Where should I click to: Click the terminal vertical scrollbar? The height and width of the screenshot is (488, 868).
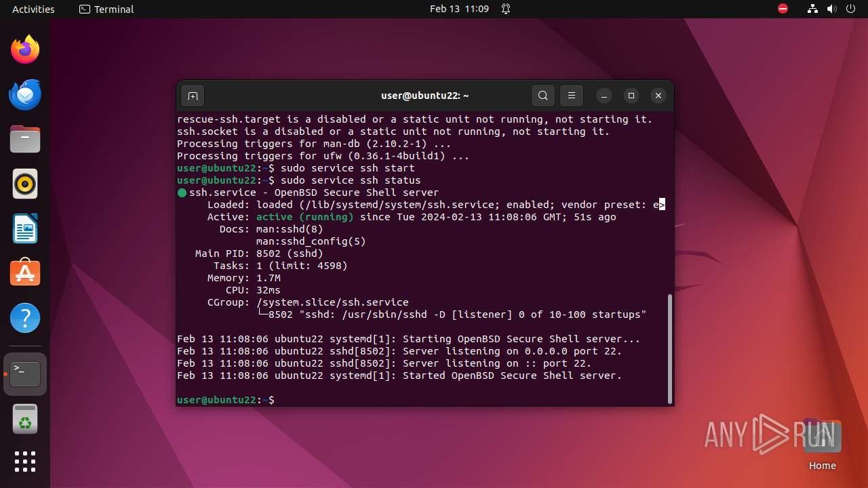coord(671,348)
